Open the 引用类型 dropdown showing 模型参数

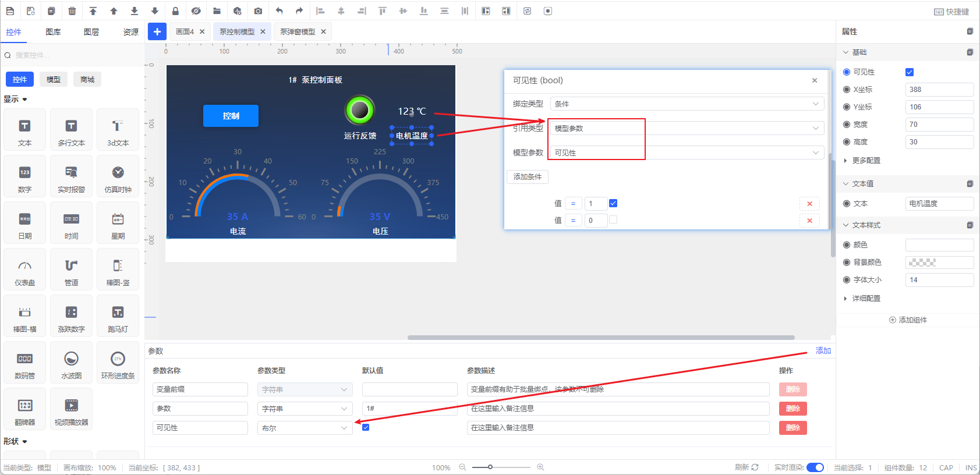coord(687,128)
